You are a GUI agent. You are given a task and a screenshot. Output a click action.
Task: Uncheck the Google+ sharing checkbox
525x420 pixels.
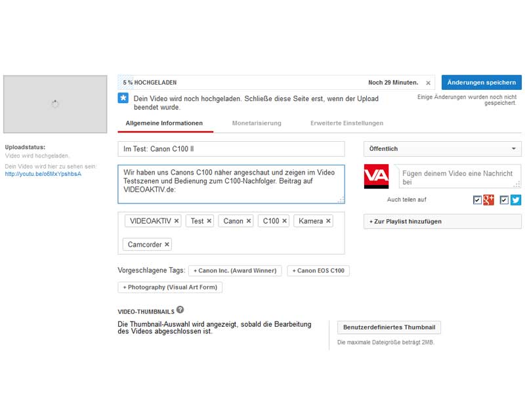pyautogui.click(x=477, y=200)
